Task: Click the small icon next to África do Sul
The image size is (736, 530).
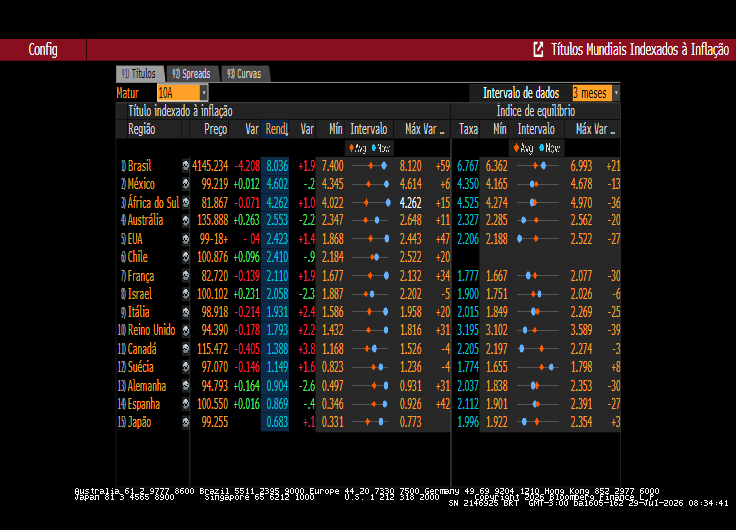Action: 186,202
